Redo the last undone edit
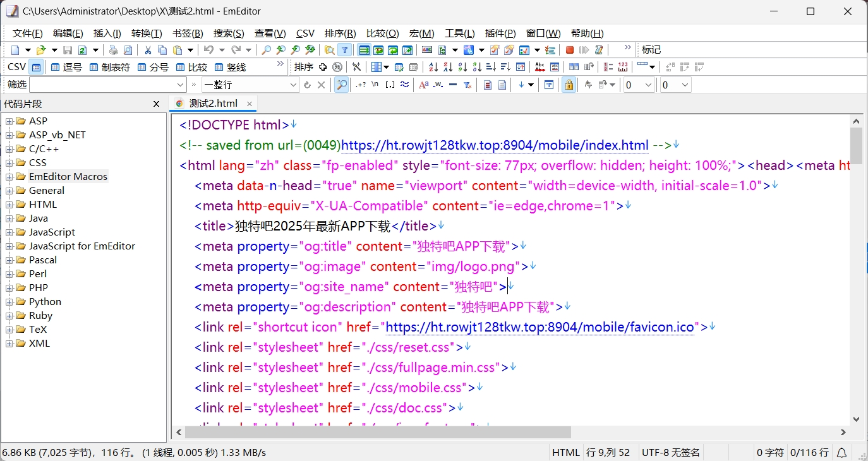This screenshot has width=868, height=461. coord(236,50)
